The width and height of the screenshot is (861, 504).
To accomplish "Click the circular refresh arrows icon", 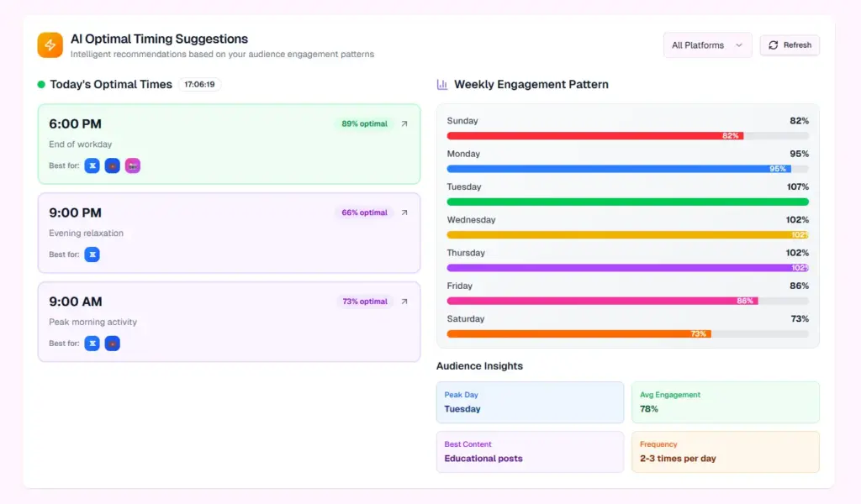I will click(x=772, y=45).
